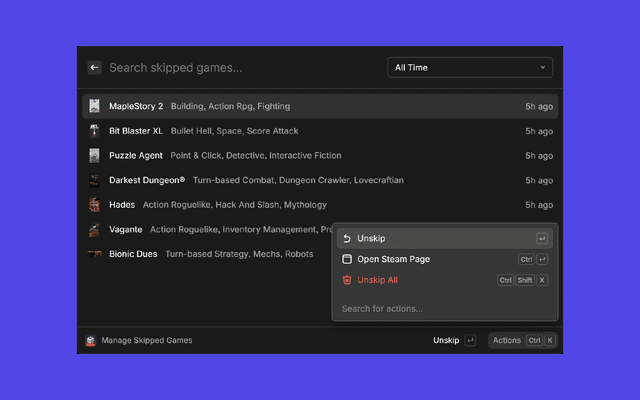Click the Actions button in footer
The image size is (640, 400).
[523, 340]
